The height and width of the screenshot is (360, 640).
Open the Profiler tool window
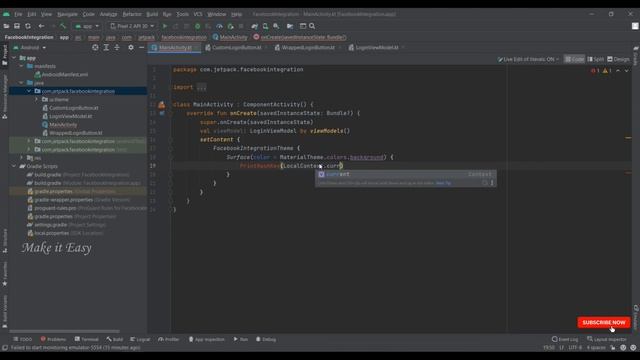click(x=169, y=340)
